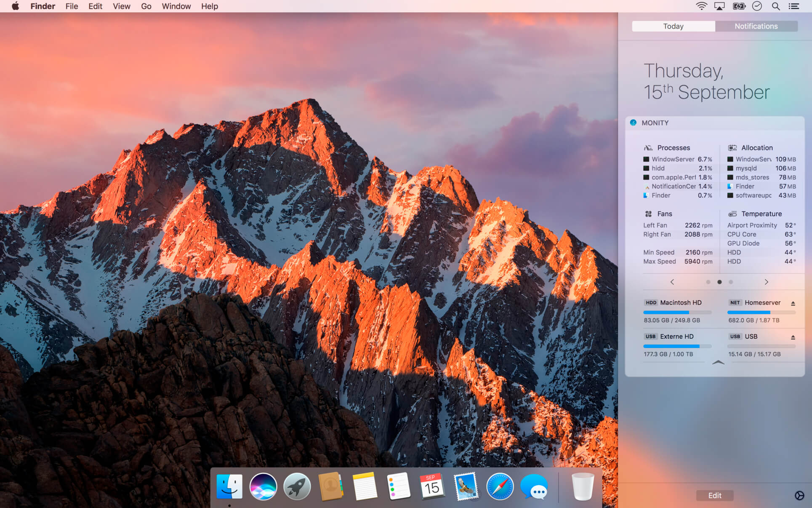
Task: Click the USB storage usage bar
Action: point(761,346)
